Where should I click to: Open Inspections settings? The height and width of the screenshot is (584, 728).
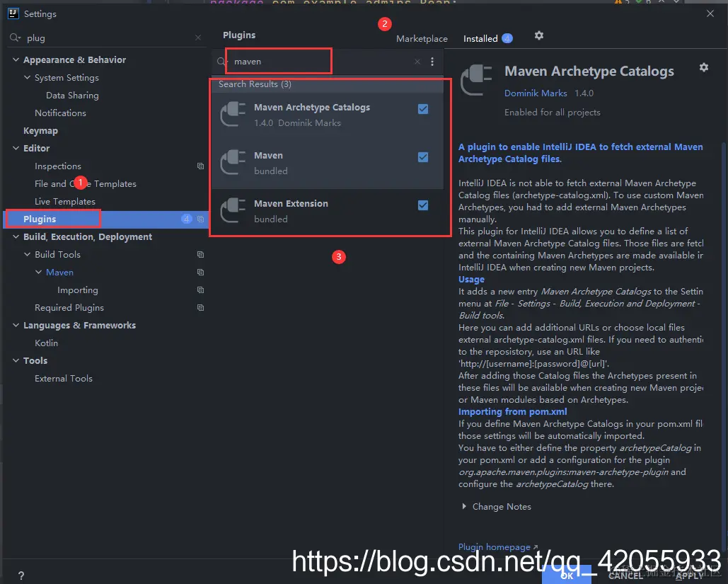click(57, 166)
